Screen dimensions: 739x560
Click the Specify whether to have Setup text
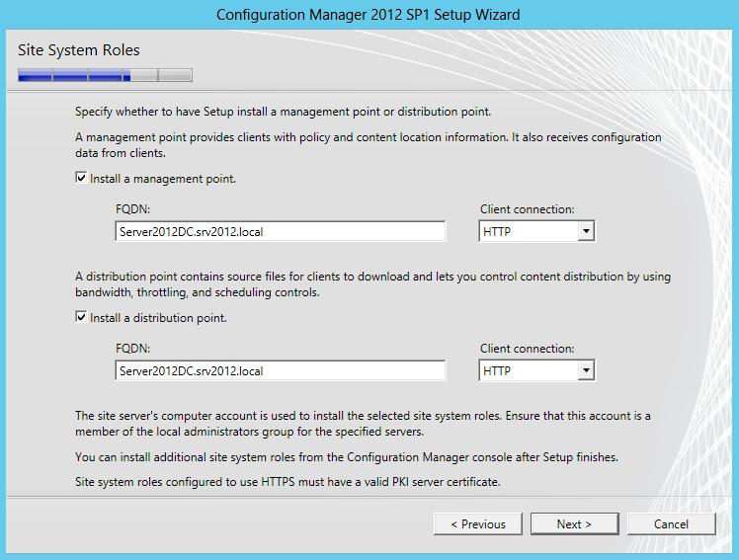point(283,112)
